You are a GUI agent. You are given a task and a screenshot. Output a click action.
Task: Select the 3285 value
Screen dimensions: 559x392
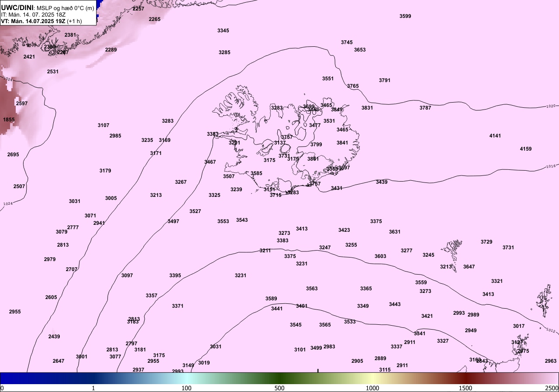click(224, 52)
